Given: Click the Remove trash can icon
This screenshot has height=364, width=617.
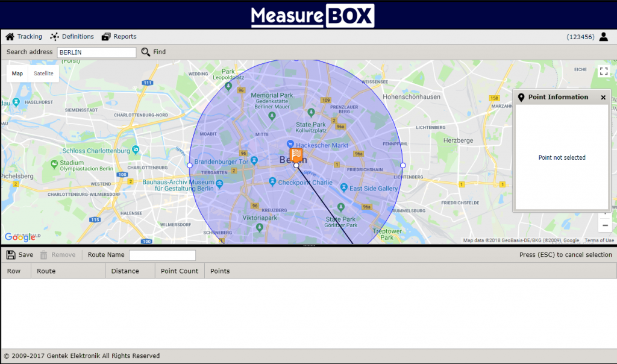Looking at the screenshot, I should coord(43,255).
